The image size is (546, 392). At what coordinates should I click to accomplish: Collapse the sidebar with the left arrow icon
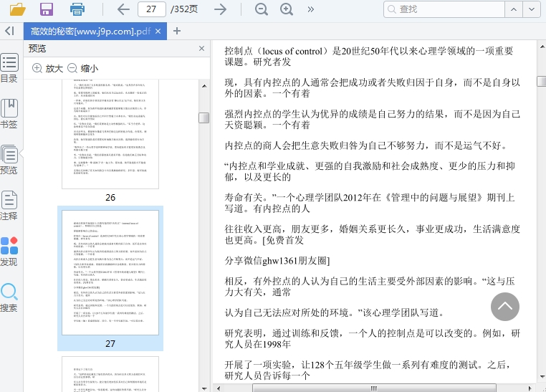pos(9,31)
